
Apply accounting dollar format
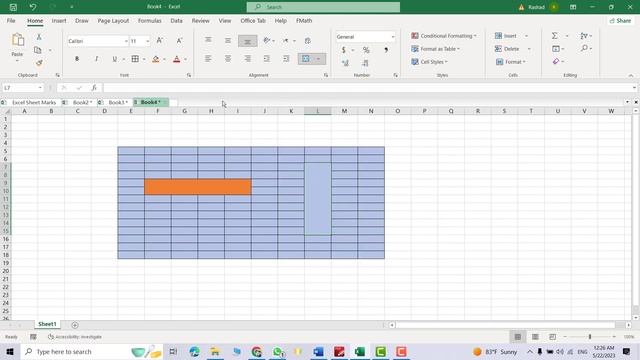pyautogui.click(x=344, y=50)
